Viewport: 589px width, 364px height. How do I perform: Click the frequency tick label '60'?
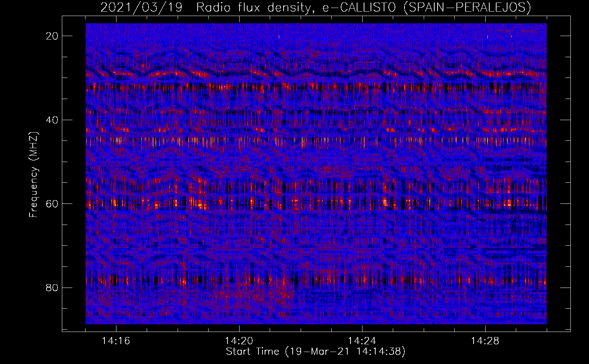point(52,203)
